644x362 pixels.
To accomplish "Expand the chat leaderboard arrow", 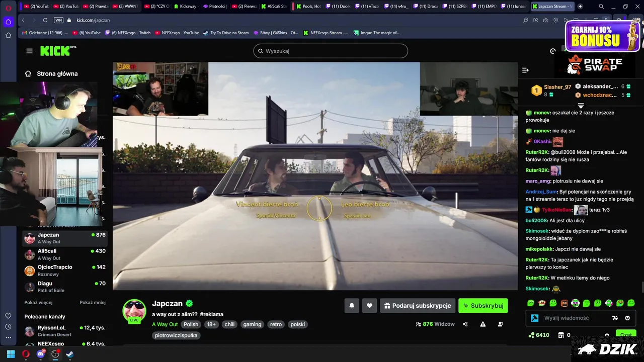I will pos(581,106).
